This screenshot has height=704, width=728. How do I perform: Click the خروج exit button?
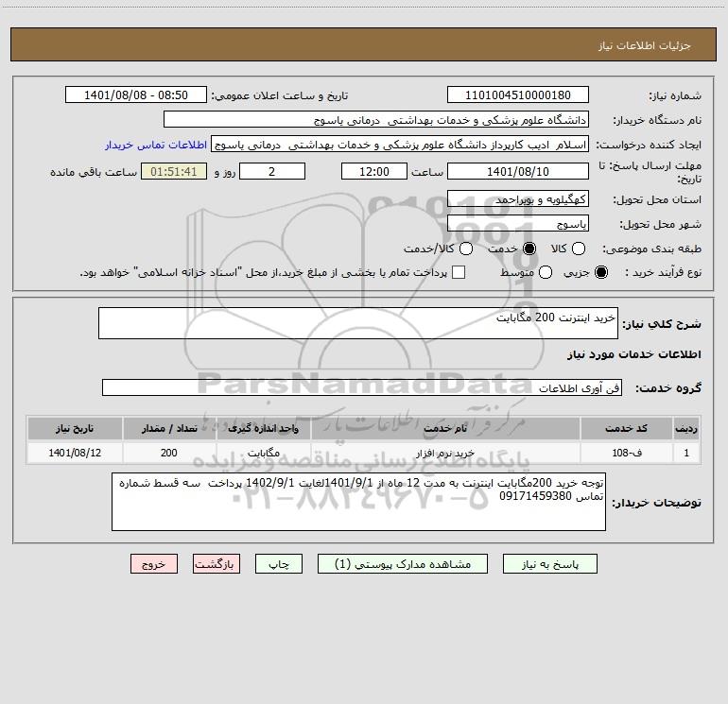click(x=154, y=564)
